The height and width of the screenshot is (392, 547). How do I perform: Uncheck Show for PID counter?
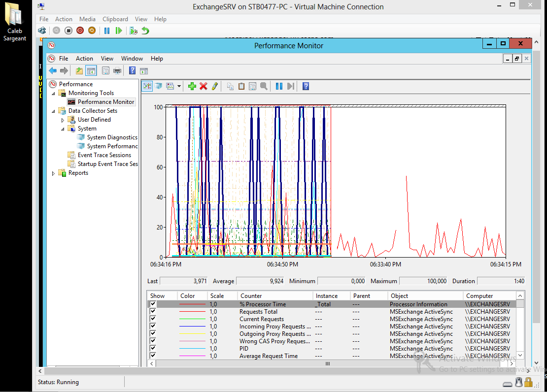(153, 348)
